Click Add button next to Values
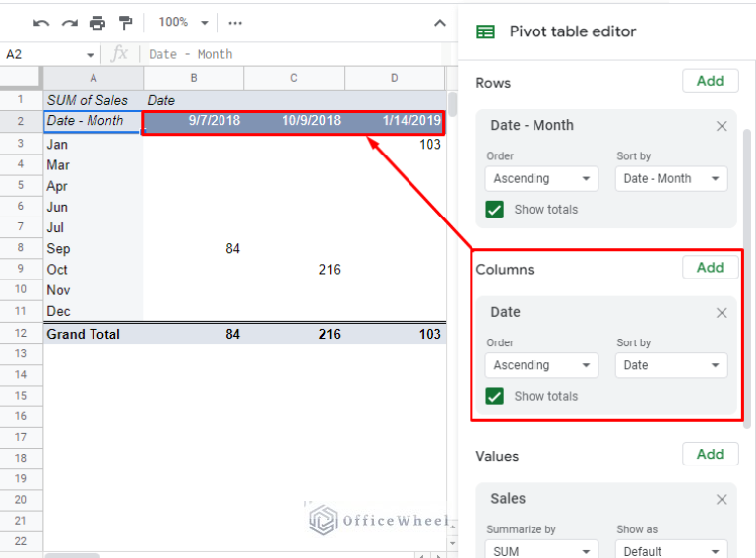This screenshot has width=756, height=558. coord(710,454)
